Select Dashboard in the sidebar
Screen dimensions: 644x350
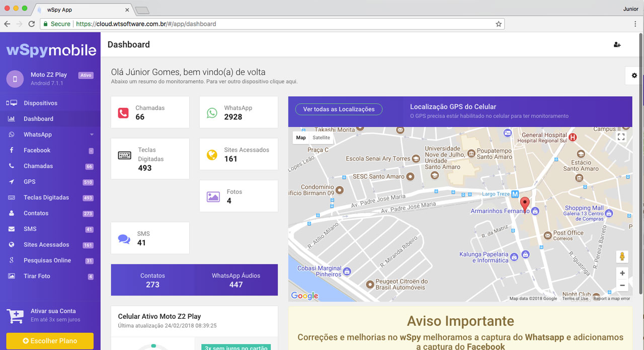tap(50, 119)
